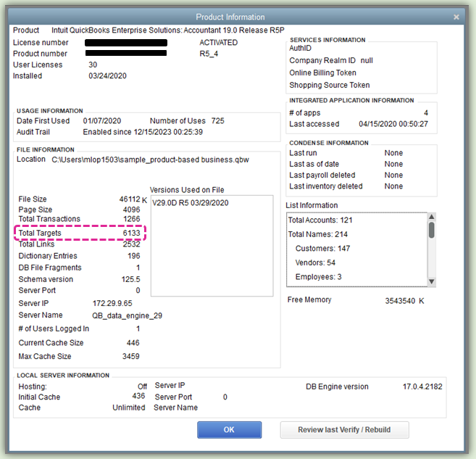Click Installed date 03/24/2020

click(107, 75)
